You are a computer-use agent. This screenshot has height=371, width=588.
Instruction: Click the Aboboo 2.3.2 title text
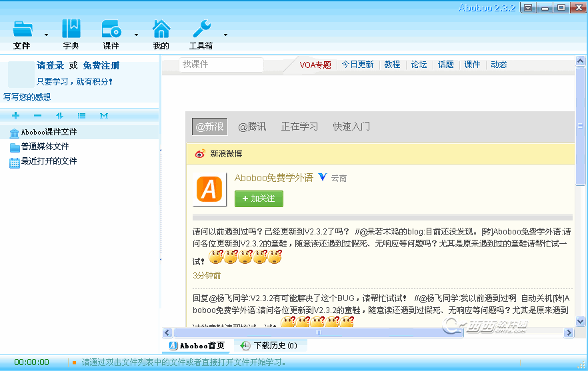[487, 8]
